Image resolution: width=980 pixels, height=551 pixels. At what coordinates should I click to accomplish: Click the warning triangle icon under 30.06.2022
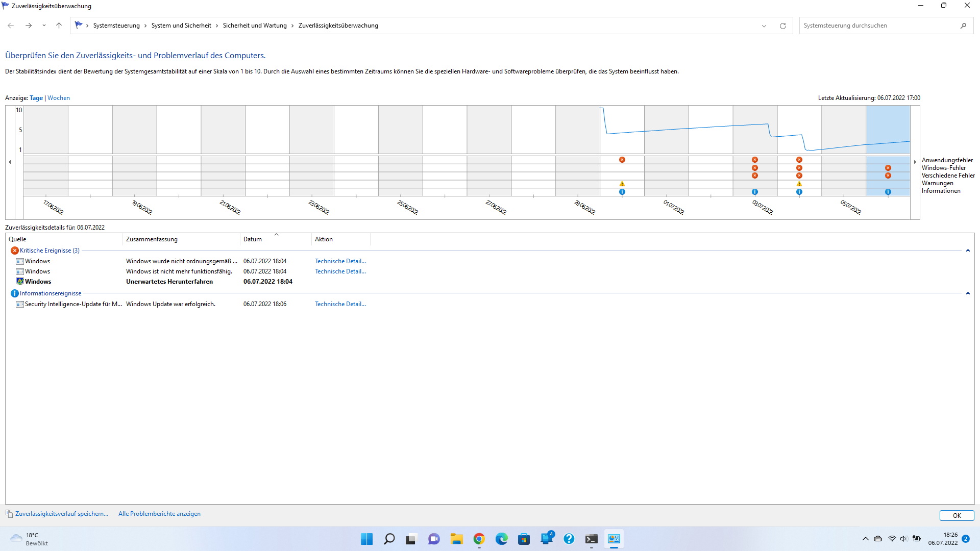622,184
